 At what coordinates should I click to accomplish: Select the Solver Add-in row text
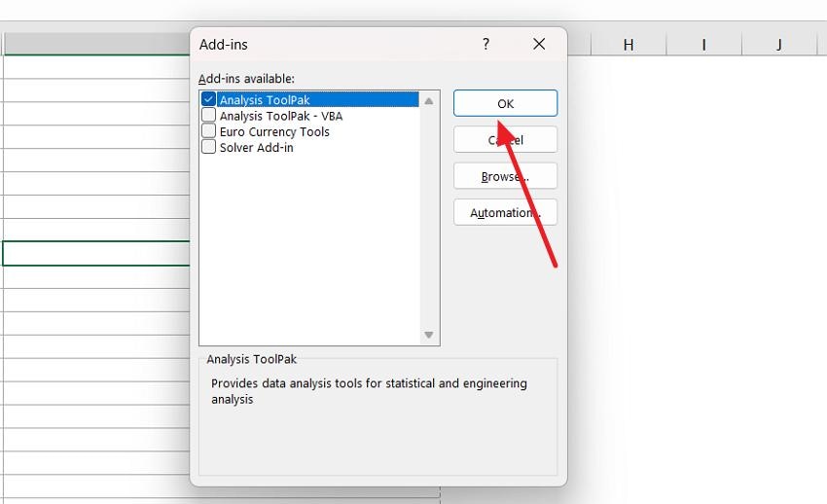[256, 148]
